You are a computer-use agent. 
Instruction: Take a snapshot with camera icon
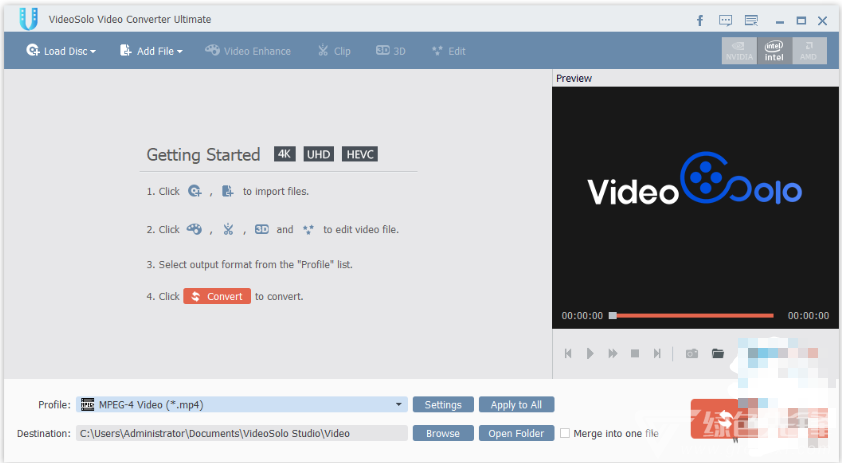(x=692, y=353)
